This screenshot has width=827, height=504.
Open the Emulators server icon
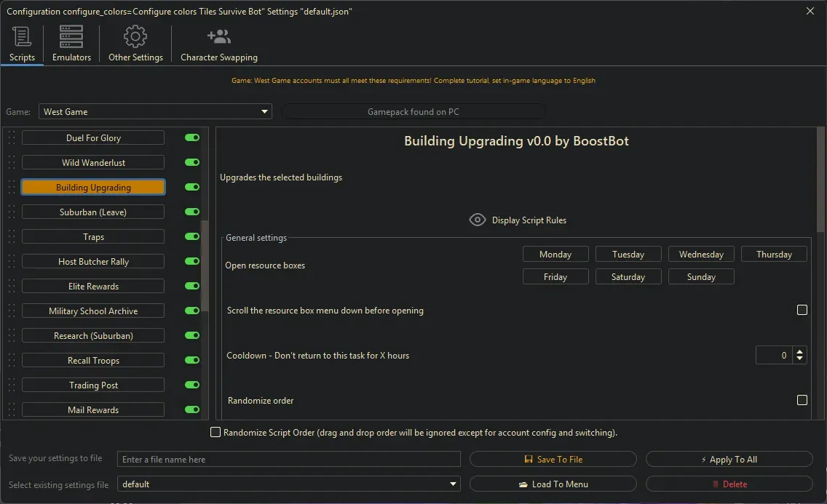tap(71, 36)
